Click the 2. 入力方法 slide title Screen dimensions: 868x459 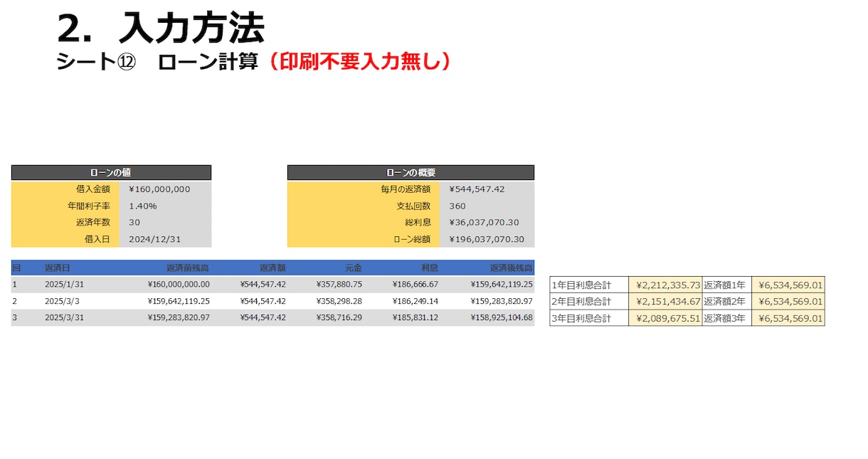pyautogui.click(x=160, y=28)
